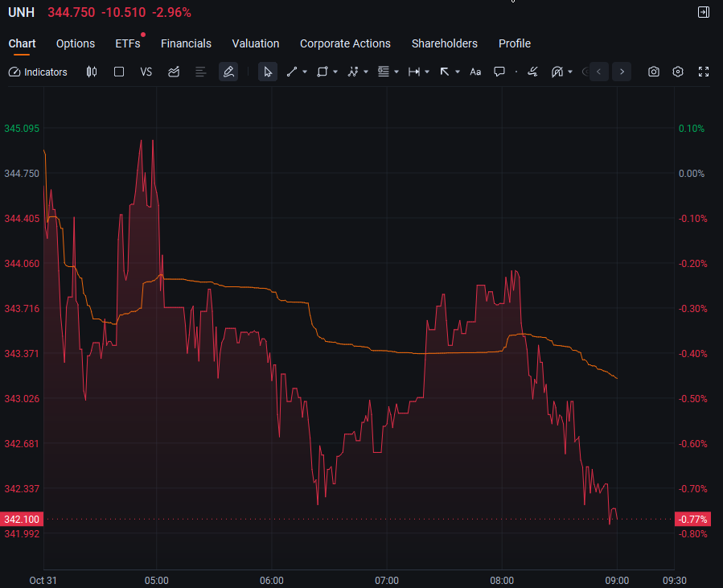
Task: Expand the shape tools dropdown arrow
Action: click(x=335, y=72)
